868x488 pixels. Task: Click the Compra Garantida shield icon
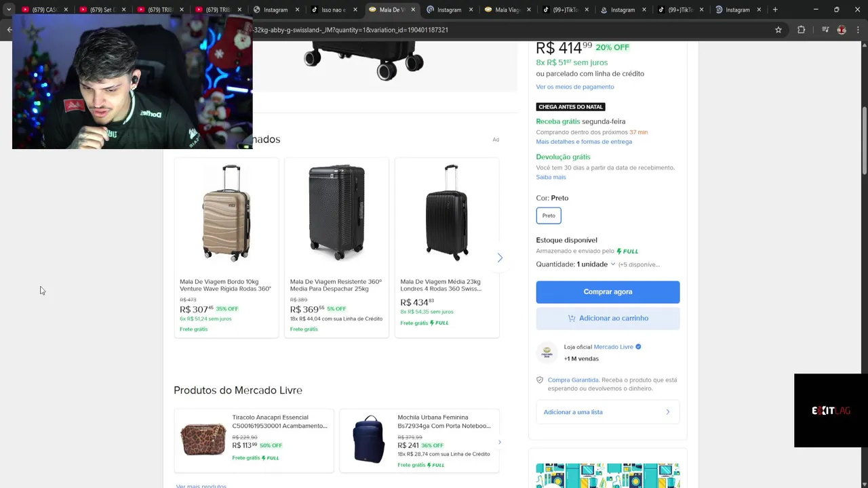[540, 380]
